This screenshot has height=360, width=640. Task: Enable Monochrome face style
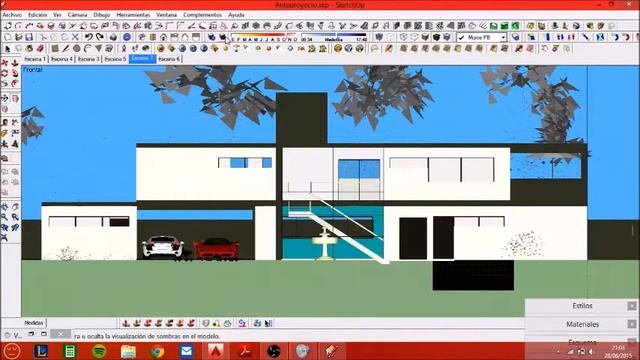447,37
